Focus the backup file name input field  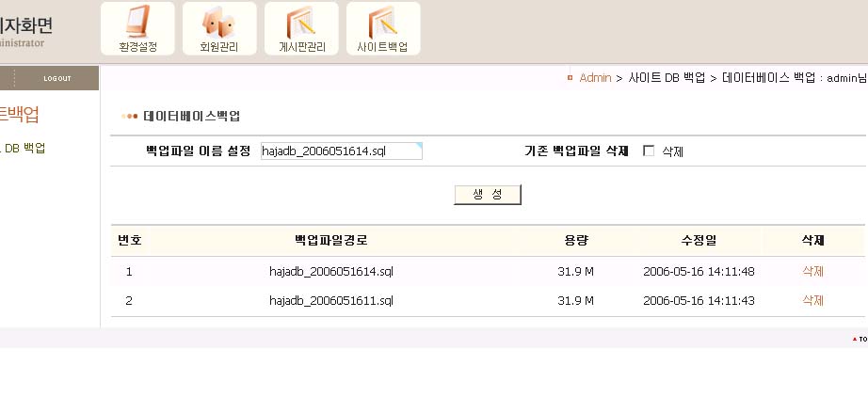tap(342, 151)
